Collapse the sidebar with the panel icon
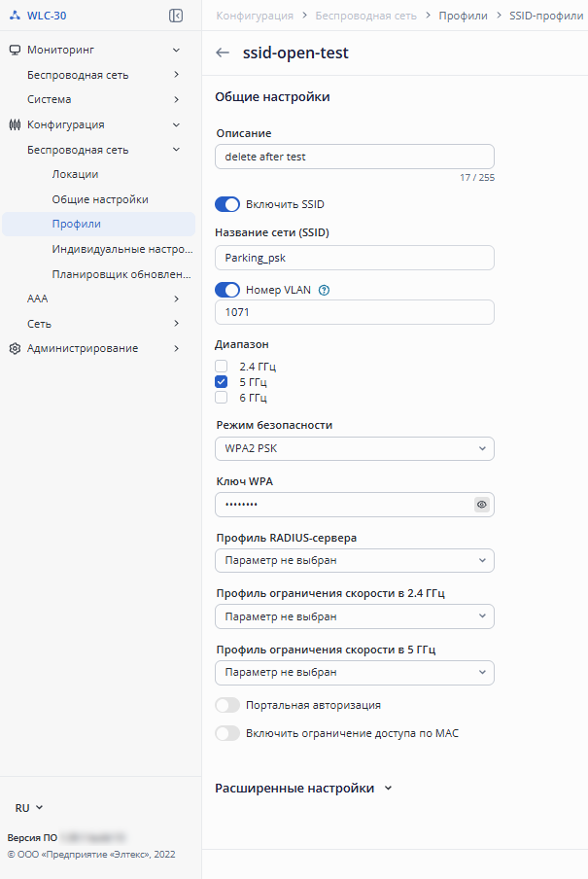This screenshot has width=588, height=879. point(176,16)
